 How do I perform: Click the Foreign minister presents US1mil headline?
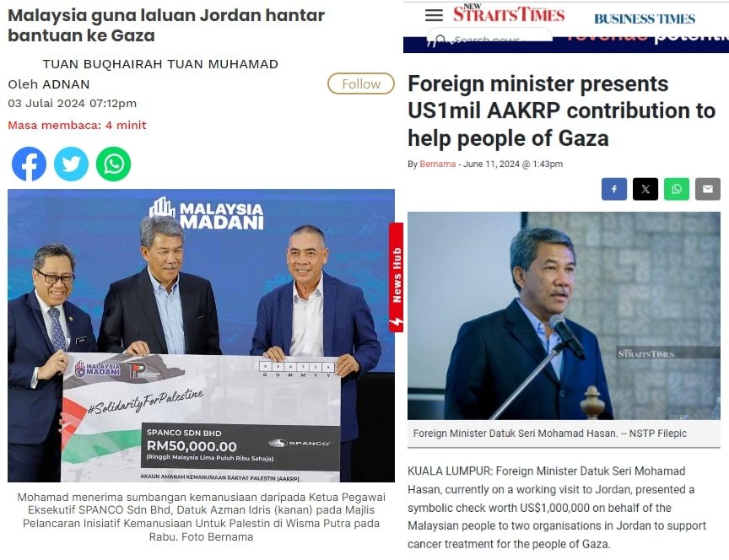click(x=561, y=111)
